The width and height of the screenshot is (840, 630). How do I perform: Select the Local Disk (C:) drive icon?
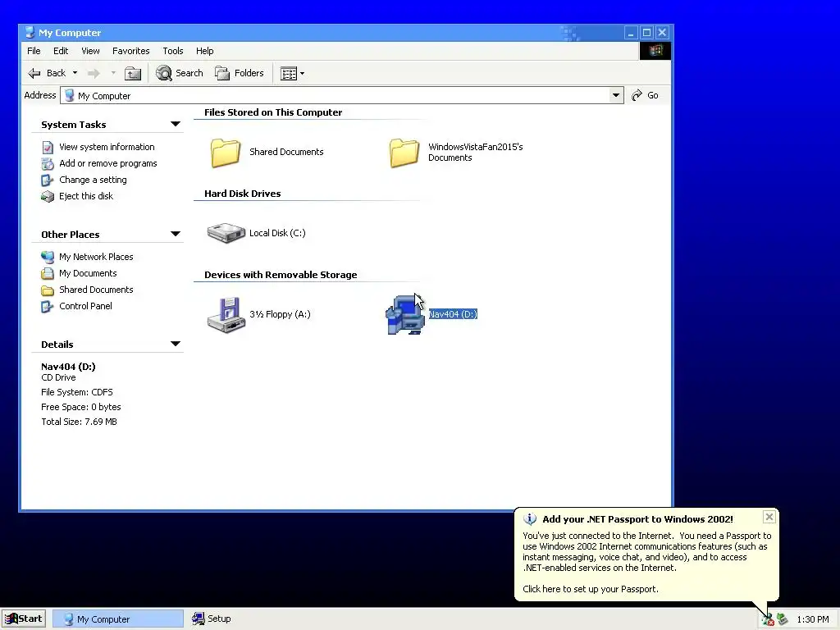(x=226, y=233)
